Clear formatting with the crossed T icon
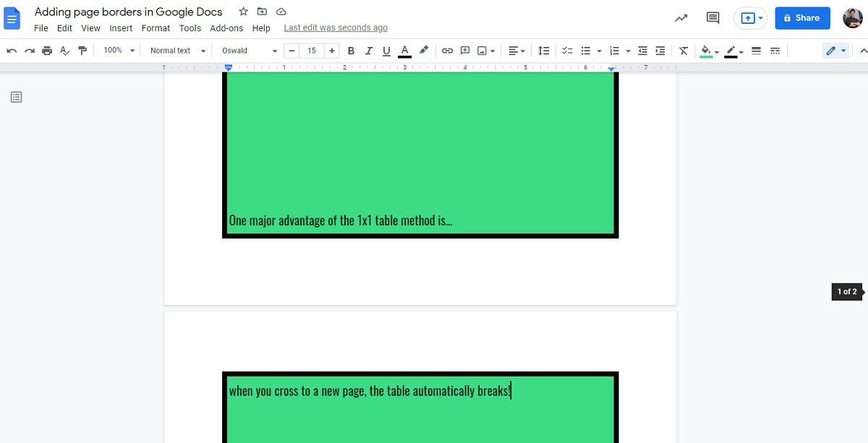The height and width of the screenshot is (443, 868). tap(684, 51)
